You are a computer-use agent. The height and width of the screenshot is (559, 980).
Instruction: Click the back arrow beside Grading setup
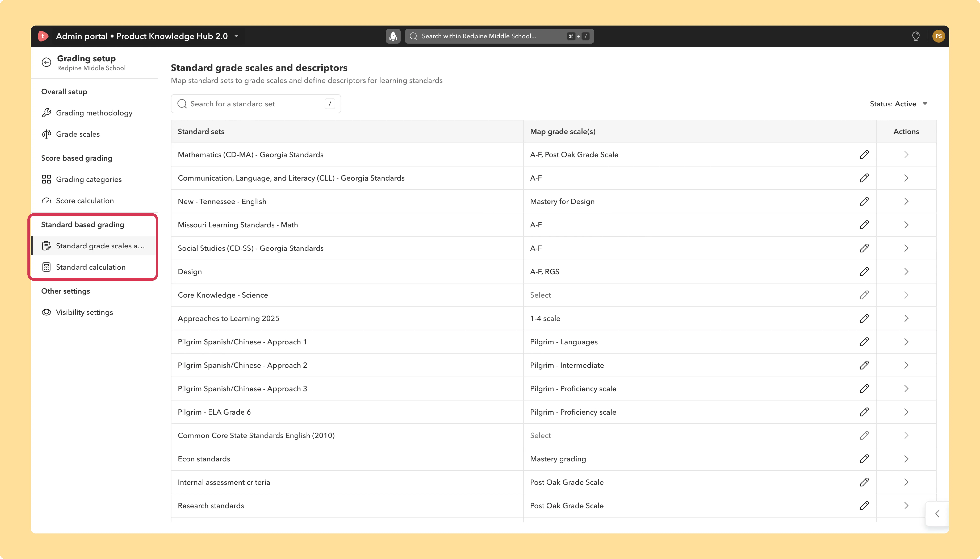[x=46, y=62]
